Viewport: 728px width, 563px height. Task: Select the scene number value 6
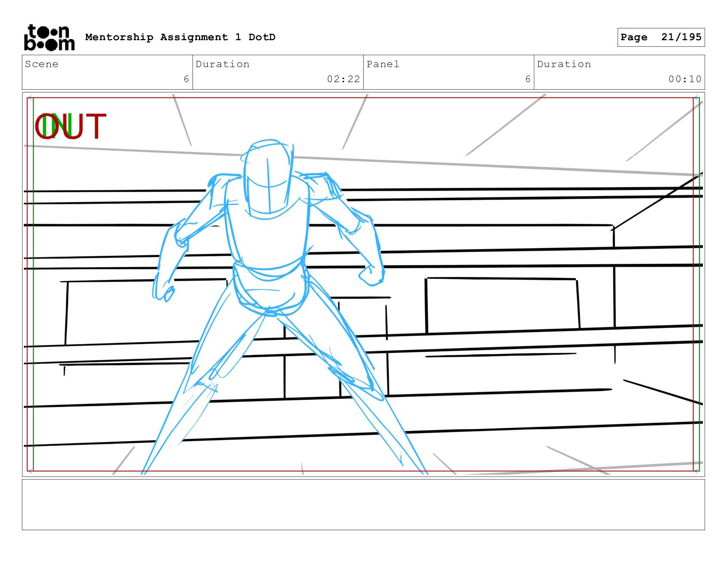point(186,79)
